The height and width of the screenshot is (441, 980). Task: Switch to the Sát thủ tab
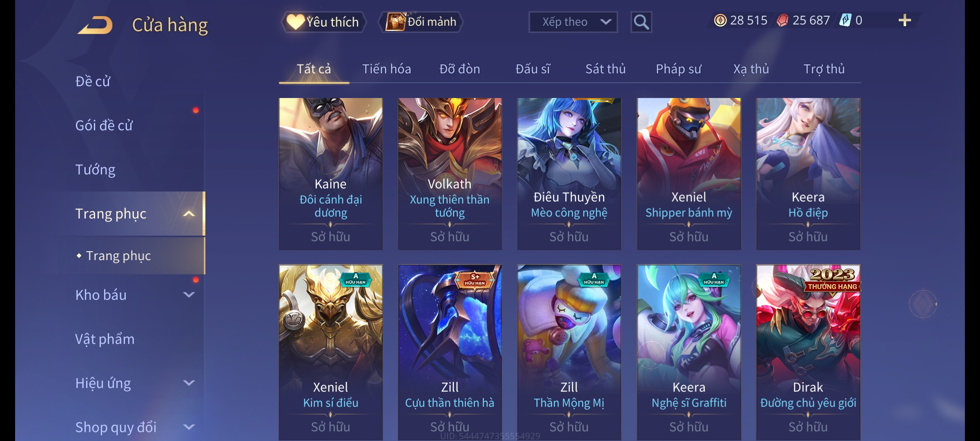coord(606,69)
